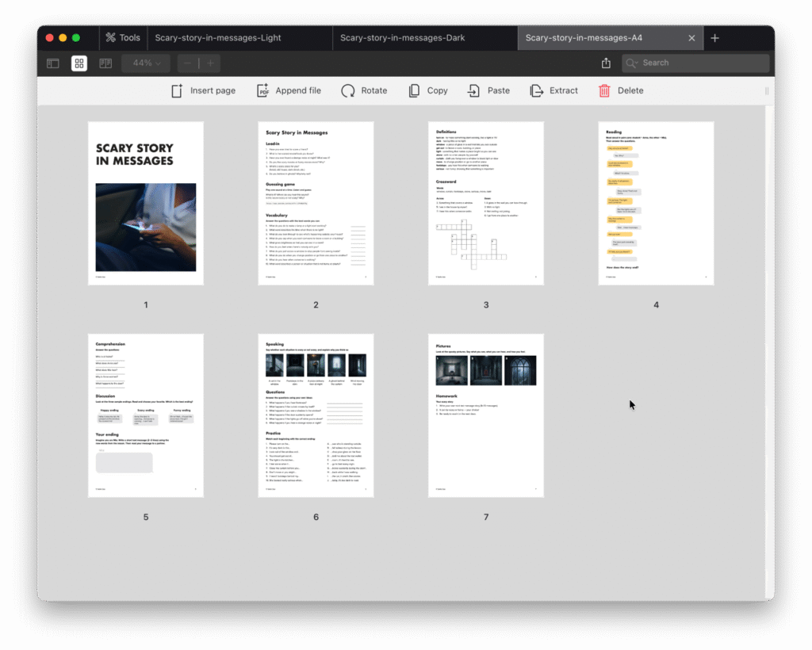The height and width of the screenshot is (650, 812).
Task: Click the red Delete trash icon
Action: [604, 91]
